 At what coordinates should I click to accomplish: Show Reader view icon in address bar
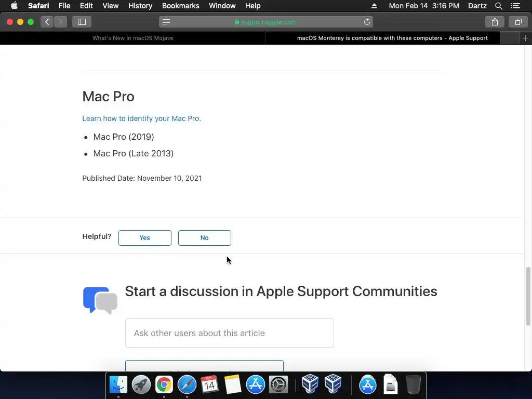pyautogui.click(x=166, y=22)
